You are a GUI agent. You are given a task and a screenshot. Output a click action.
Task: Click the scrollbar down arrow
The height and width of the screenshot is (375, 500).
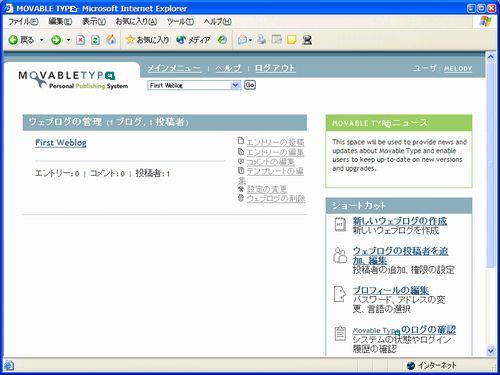[x=490, y=351]
